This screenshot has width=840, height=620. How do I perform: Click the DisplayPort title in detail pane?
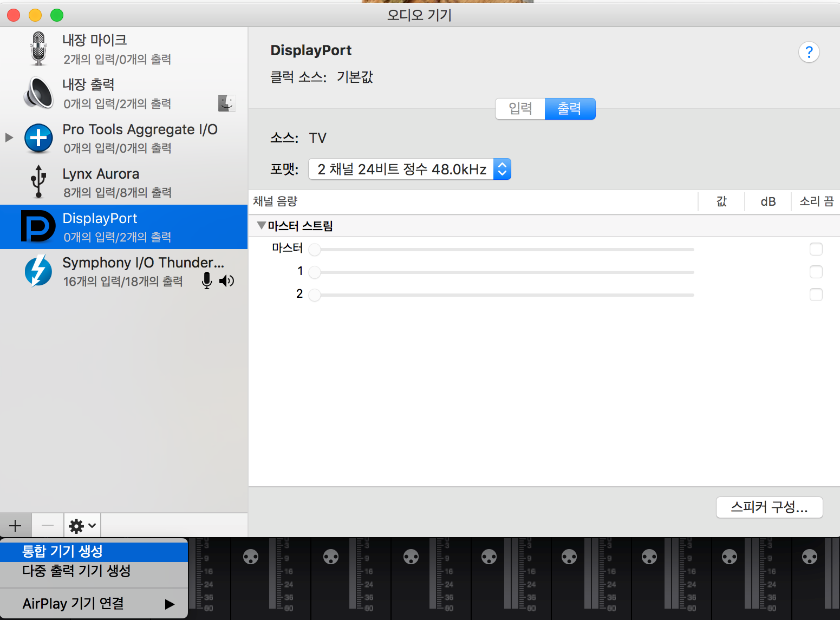click(311, 50)
